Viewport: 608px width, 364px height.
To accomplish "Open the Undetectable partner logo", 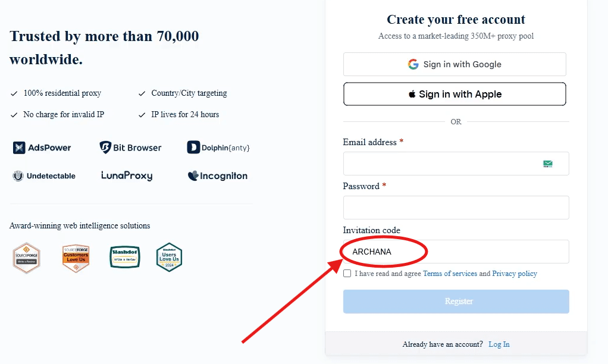I will tap(44, 175).
